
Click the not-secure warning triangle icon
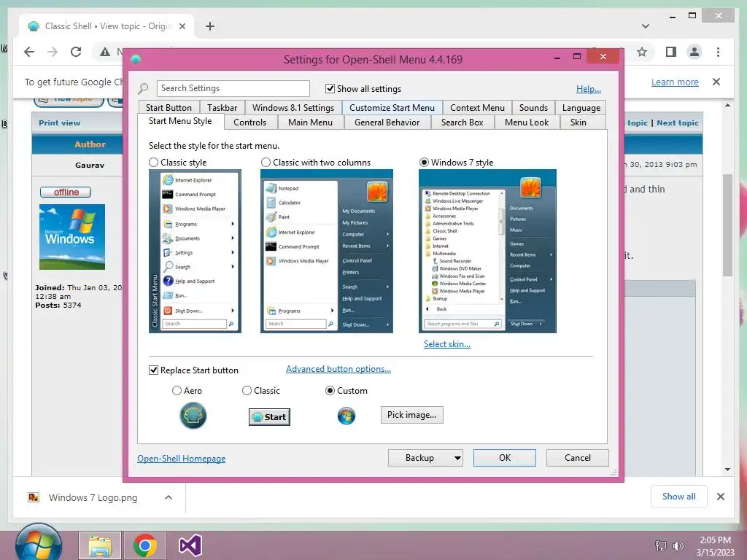click(x=105, y=52)
